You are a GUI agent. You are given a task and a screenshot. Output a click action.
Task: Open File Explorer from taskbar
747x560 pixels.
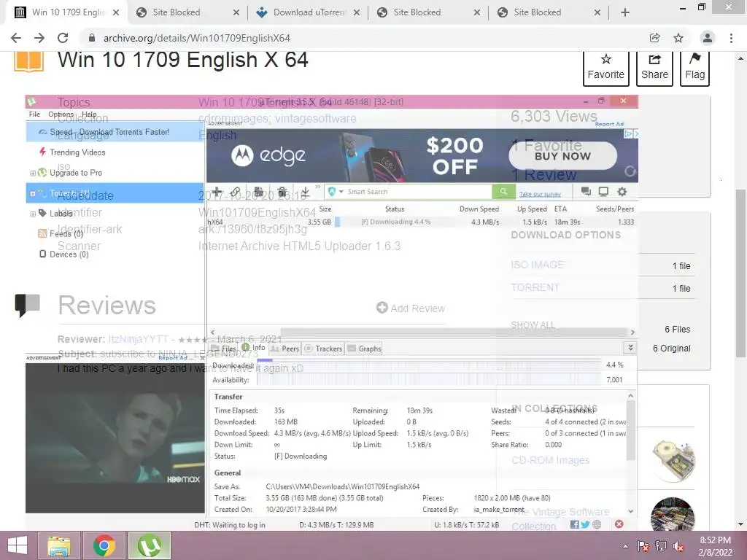(x=59, y=545)
